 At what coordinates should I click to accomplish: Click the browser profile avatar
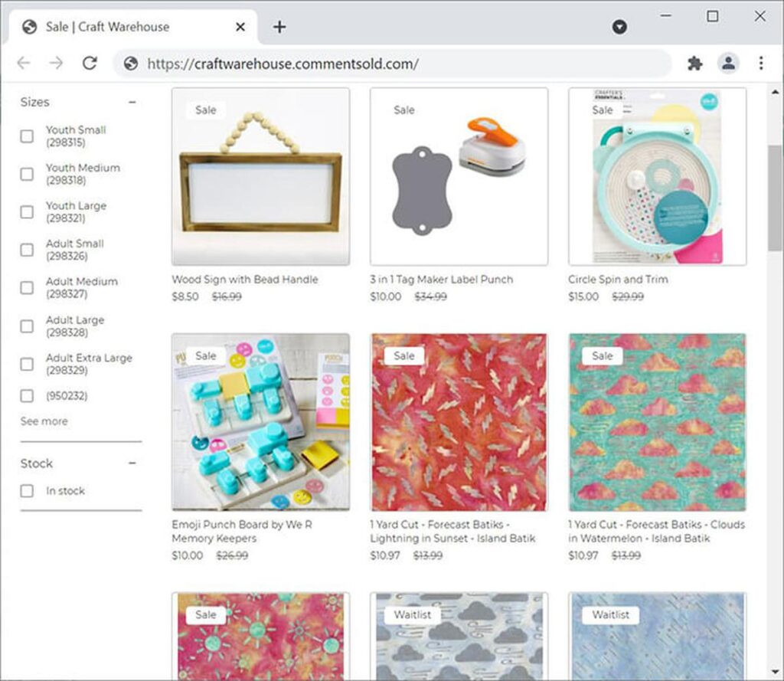727,64
